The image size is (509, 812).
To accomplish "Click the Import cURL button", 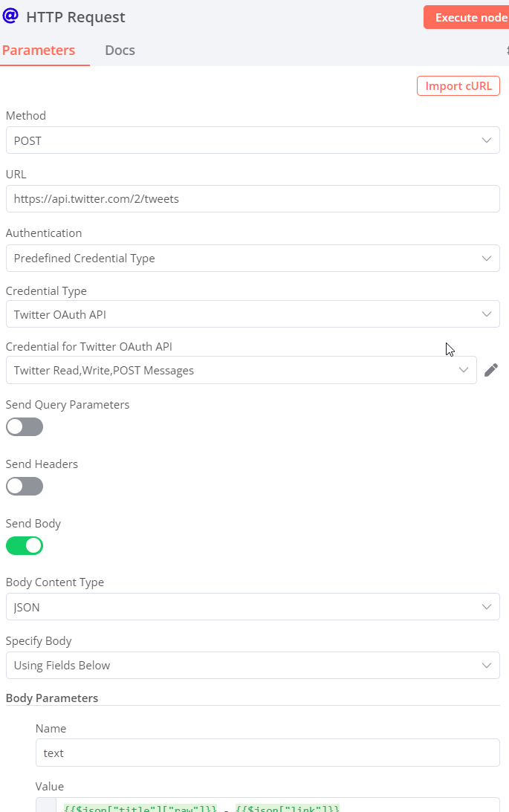I will tap(458, 85).
